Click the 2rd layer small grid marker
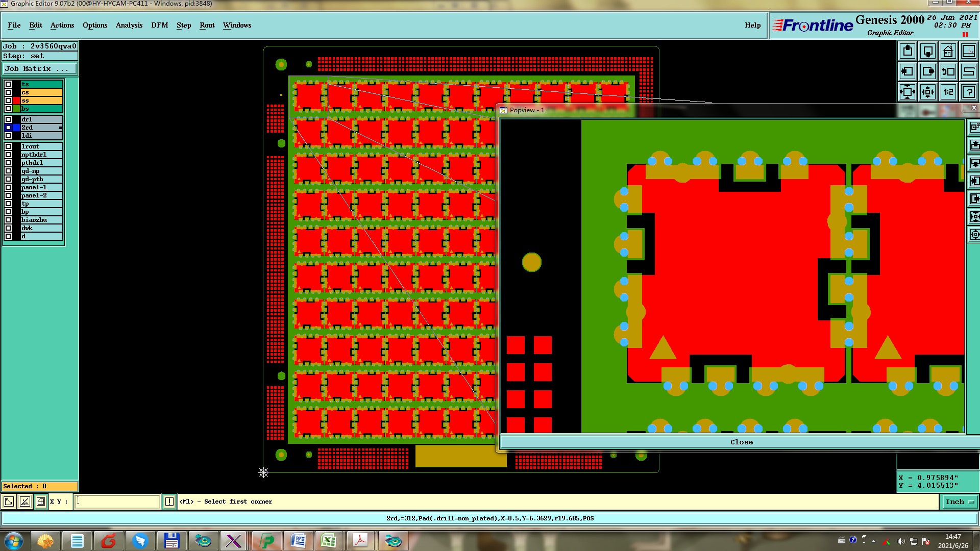The height and width of the screenshot is (551, 980). 60,128
